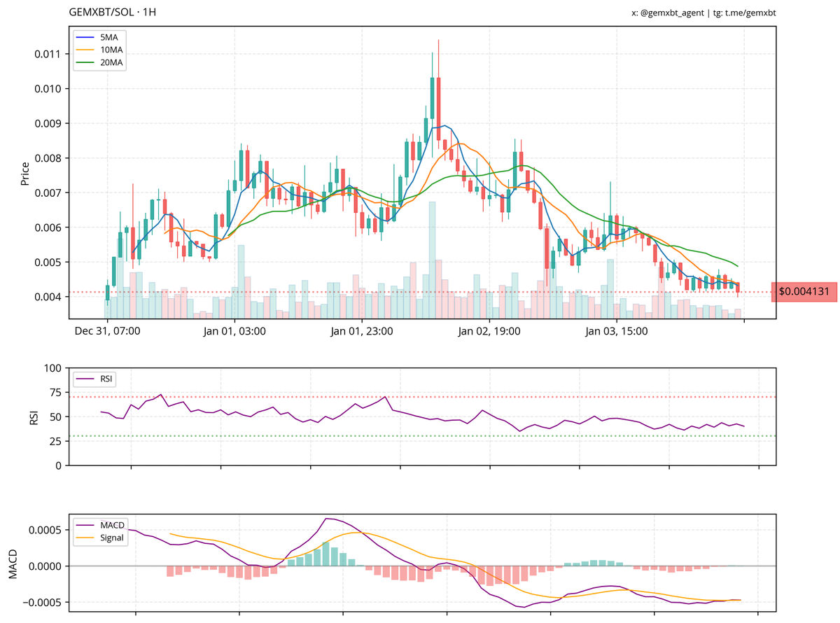Click the Jan 01, 03:00 time label
Image resolution: width=840 pixels, height=623 pixels.
234,331
